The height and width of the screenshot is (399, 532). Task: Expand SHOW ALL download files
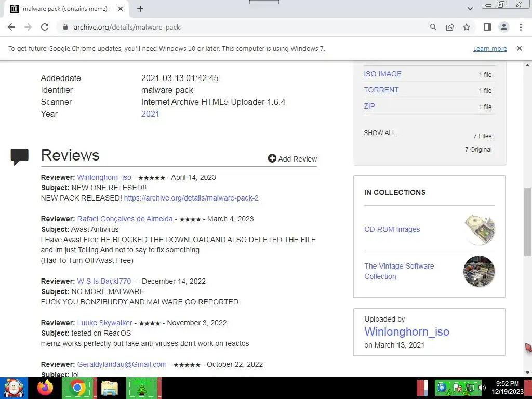point(379,133)
